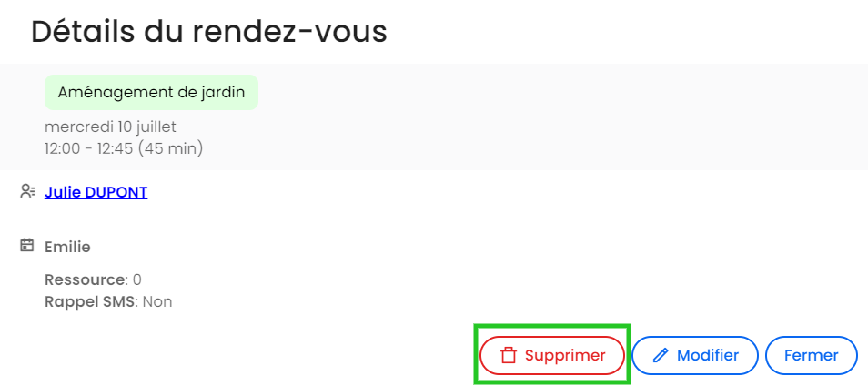This screenshot has height=386, width=868.
Task: Click the (45 min) duration text
Action: point(170,148)
